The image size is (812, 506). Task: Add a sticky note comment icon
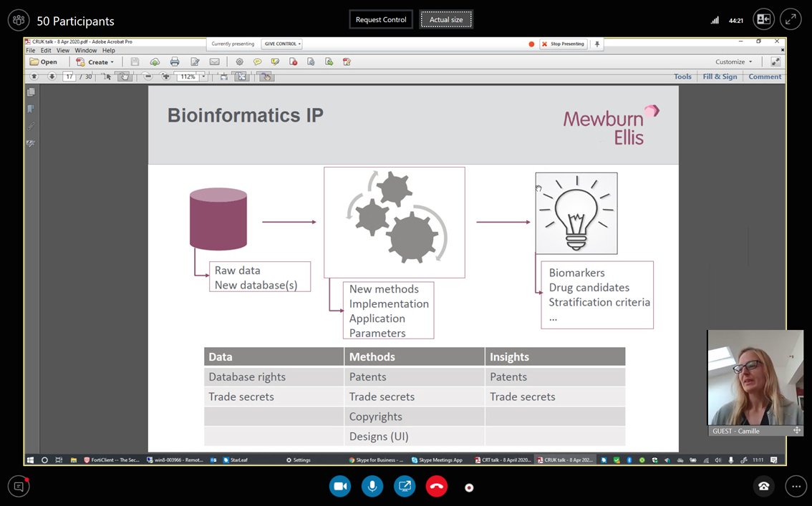coord(257,62)
